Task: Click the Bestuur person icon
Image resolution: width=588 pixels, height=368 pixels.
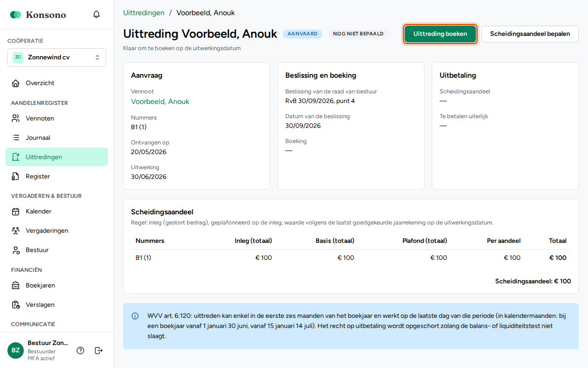Action: [x=16, y=250]
